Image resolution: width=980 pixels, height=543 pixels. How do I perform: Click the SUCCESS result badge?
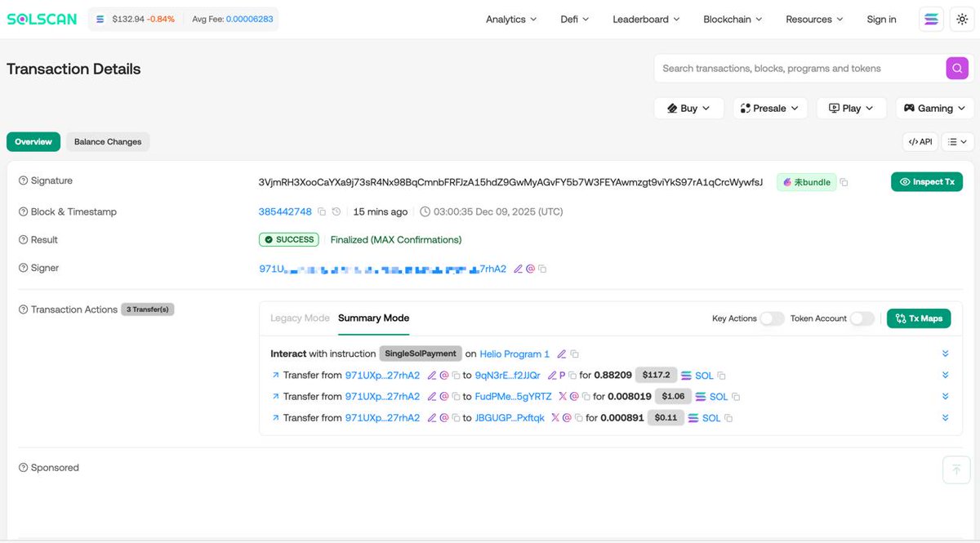pos(289,240)
